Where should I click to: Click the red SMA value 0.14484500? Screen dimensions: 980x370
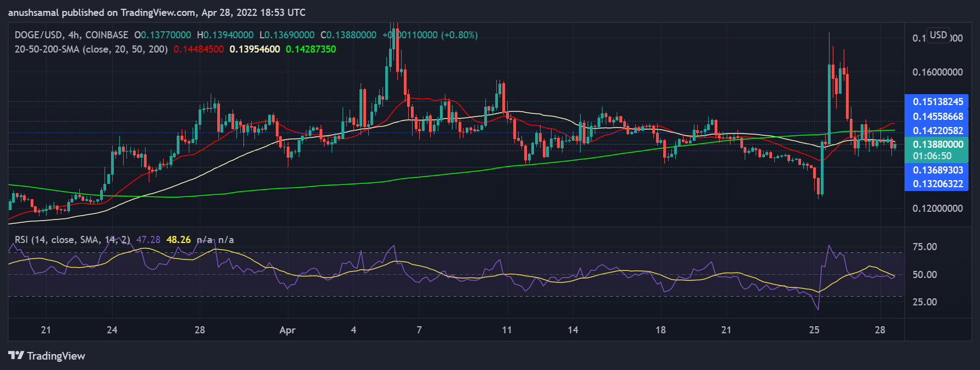click(x=199, y=49)
